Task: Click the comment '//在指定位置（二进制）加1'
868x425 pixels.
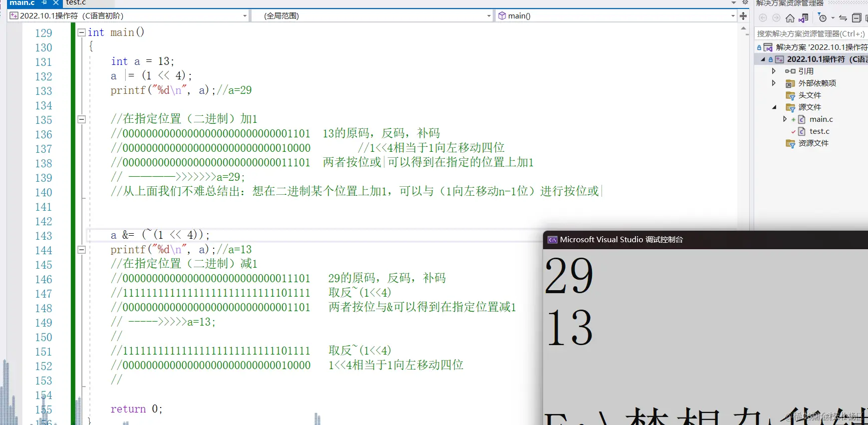Action: [184, 119]
